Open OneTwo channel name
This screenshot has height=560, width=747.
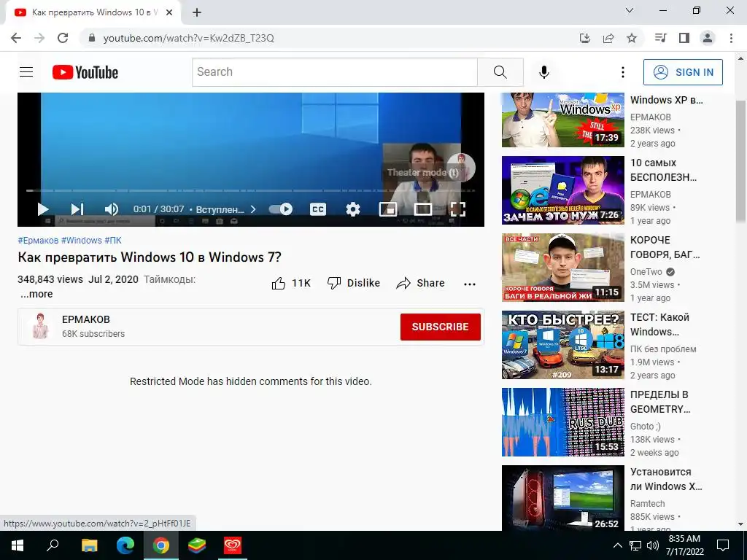(x=646, y=272)
